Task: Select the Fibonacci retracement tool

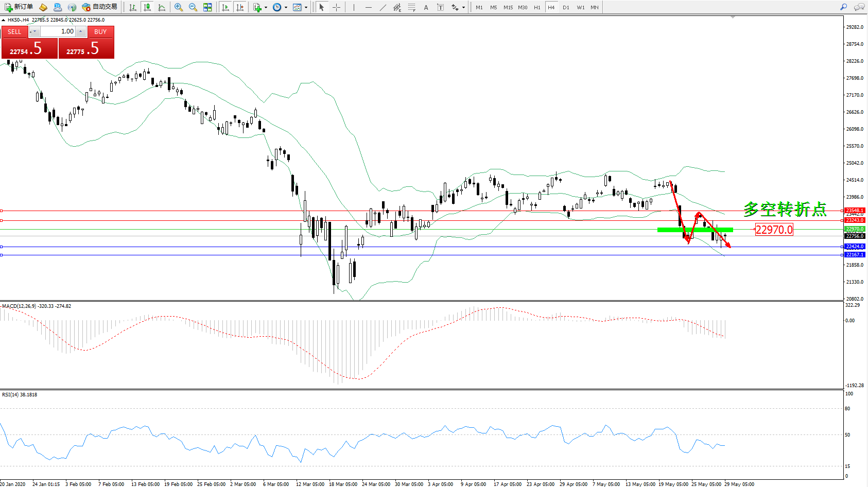Action: [411, 7]
